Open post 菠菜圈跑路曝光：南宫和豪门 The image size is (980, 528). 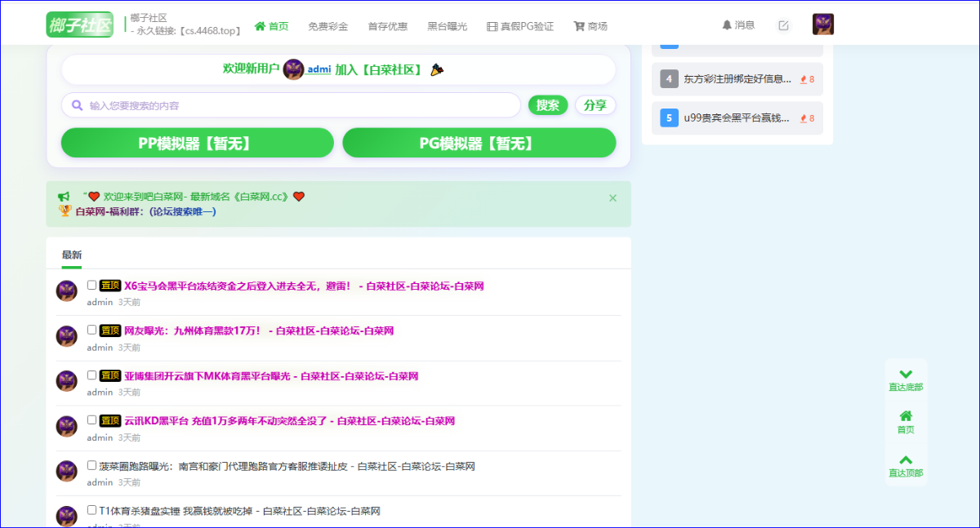coord(287,467)
